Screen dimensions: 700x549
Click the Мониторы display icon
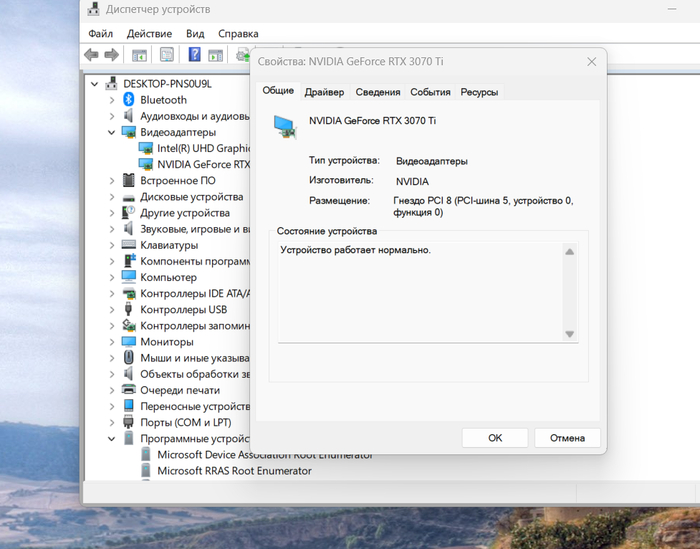(129, 341)
